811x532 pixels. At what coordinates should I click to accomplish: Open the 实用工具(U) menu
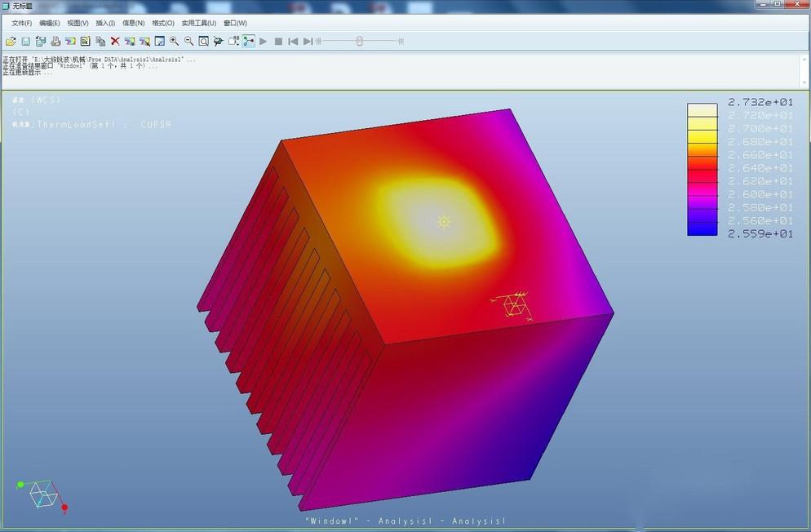[x=198, y=24]
